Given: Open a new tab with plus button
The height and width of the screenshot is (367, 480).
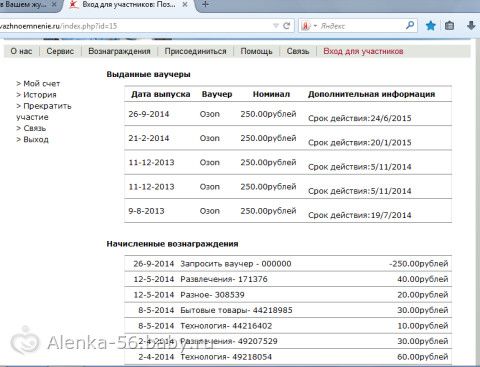Looking at the screenshot, I should pos(205,5).
